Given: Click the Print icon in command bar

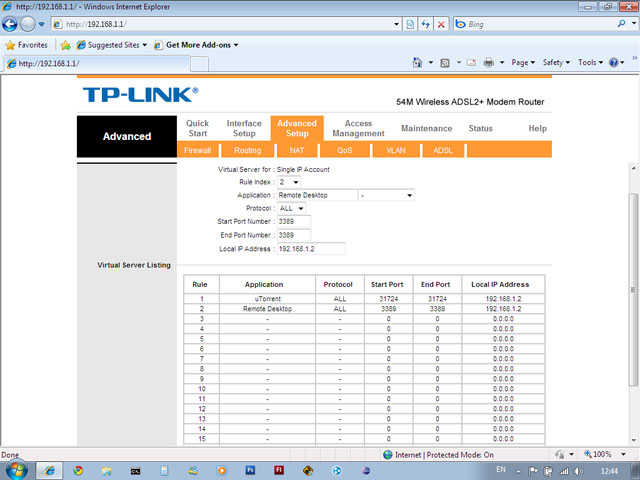Looking at the screenshot, I should click(489, 62).
